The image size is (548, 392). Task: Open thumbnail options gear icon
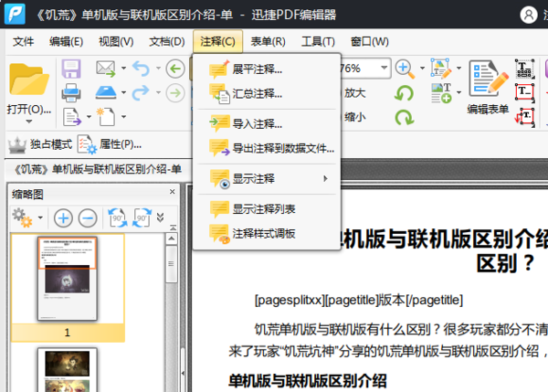pos(22,217)
